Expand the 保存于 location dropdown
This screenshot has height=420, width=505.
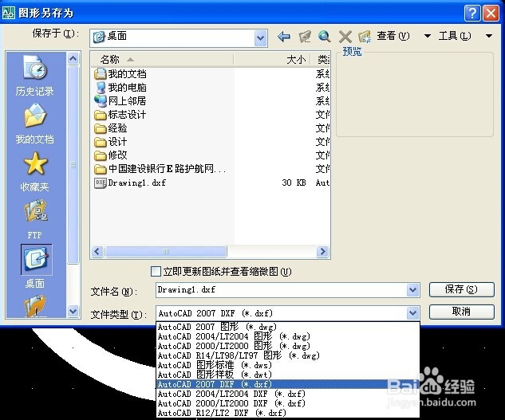[x=260, y=37]
